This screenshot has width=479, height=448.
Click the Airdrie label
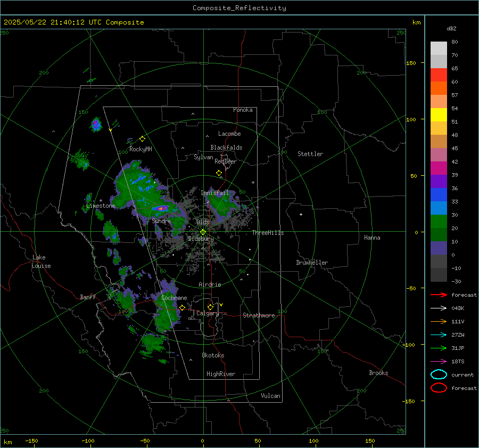pyautogui.click(x=210, y=284)
